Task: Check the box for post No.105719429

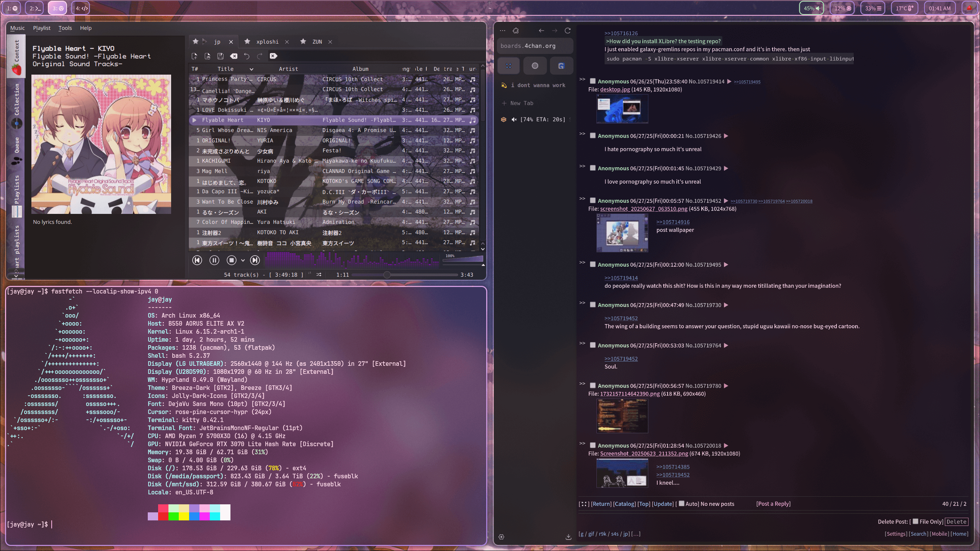Action: pyautogui.click(x=593, y=168)
